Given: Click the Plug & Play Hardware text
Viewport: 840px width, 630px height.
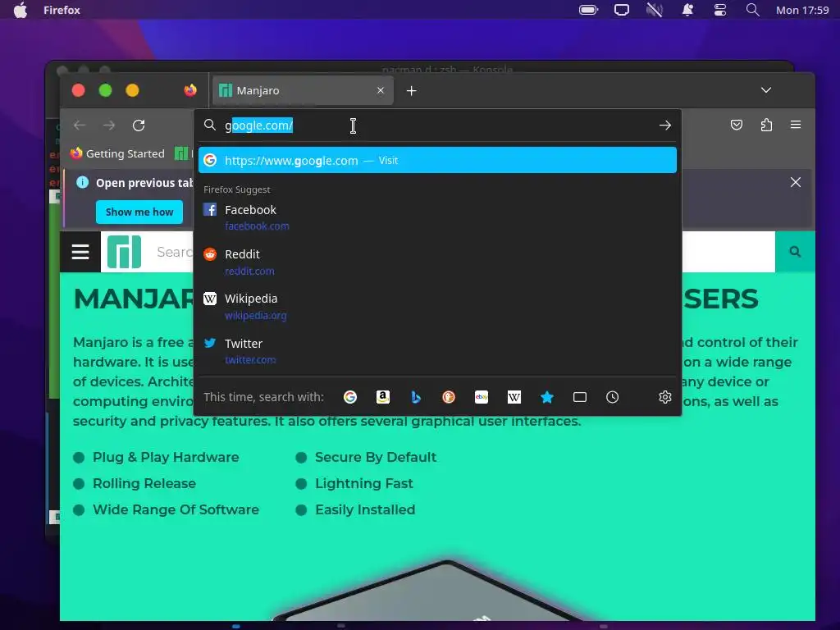Looking at the screenshot, I should coord(166,457).
